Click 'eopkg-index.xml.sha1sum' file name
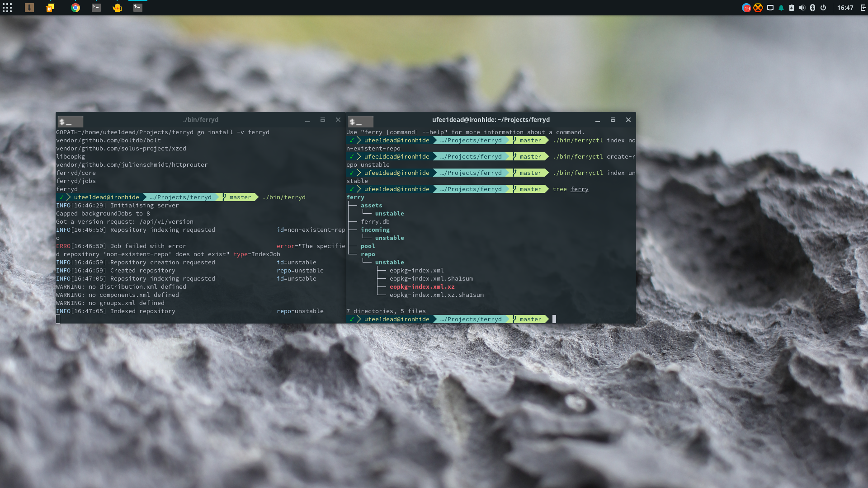The width and height of the screenshot is (868, 488). coord(431,279)
